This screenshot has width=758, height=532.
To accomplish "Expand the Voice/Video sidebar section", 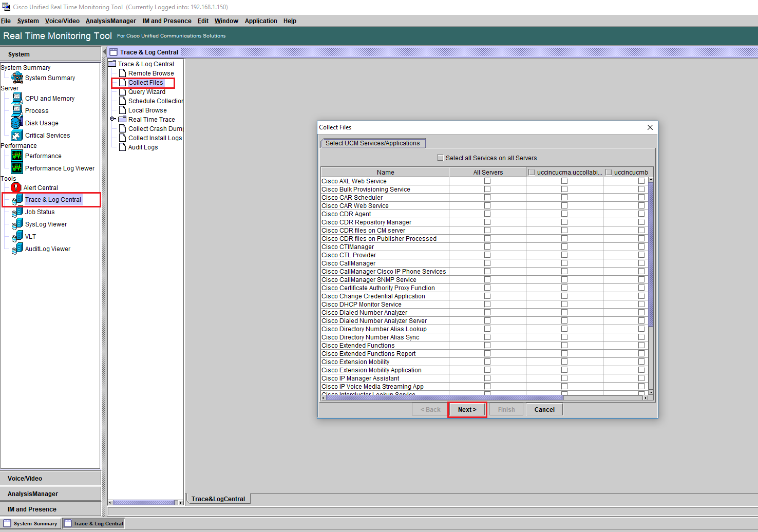I will (x=50, y=478).
